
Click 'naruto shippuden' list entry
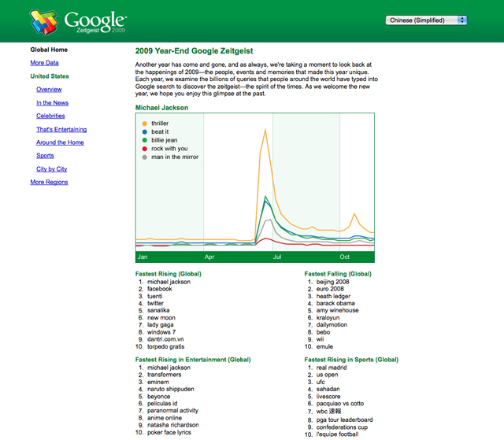coord(171,389)
